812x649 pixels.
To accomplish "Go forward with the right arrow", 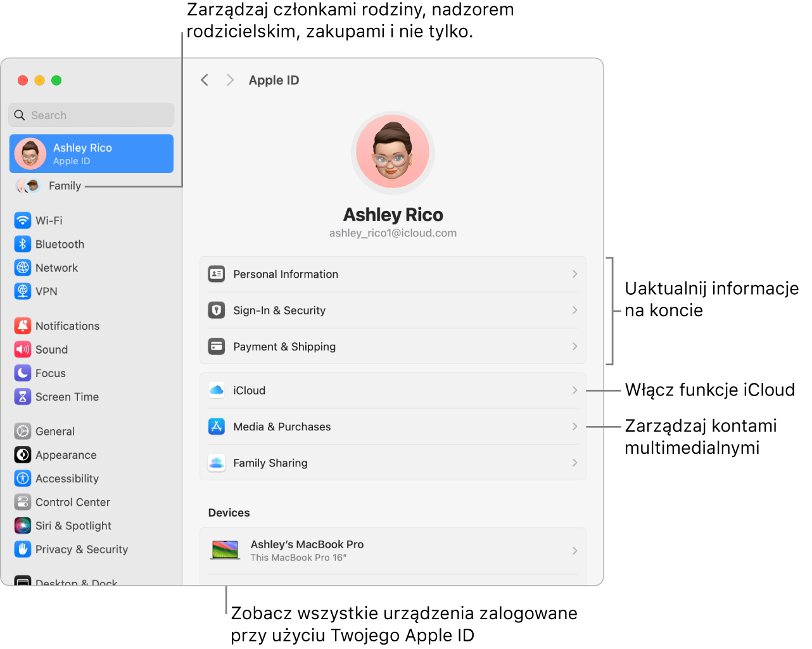I will pos(230,80).
